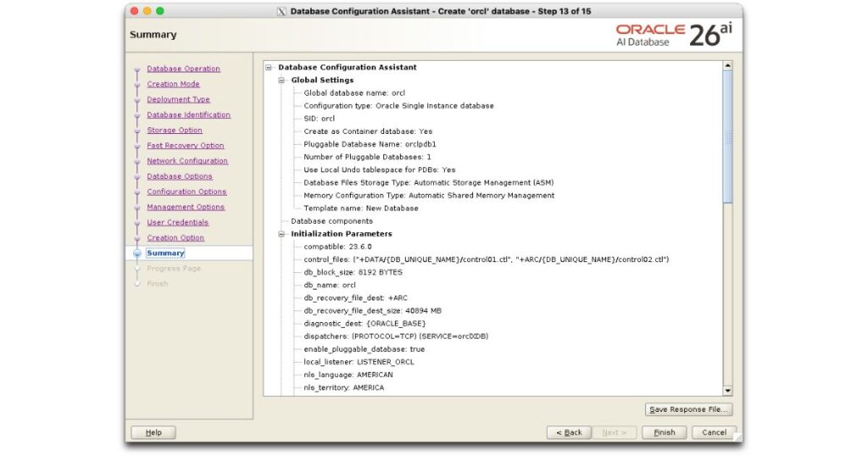This screenshot has height=456, width=868.
Task: Select 'Template name: New Database' row
Action: [x=361, y=209]
